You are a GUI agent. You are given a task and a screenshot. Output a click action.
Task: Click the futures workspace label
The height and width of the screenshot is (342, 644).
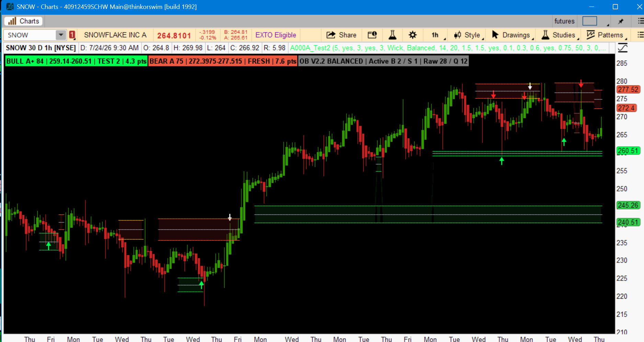[x=564, y=21]
